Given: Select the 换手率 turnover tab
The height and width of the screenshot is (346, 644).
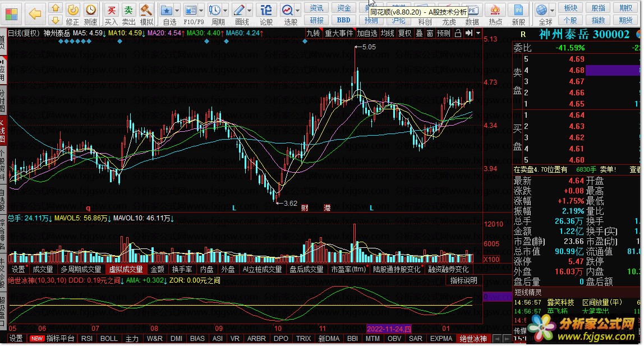Looking at the screenshot, I should [182, 269].
